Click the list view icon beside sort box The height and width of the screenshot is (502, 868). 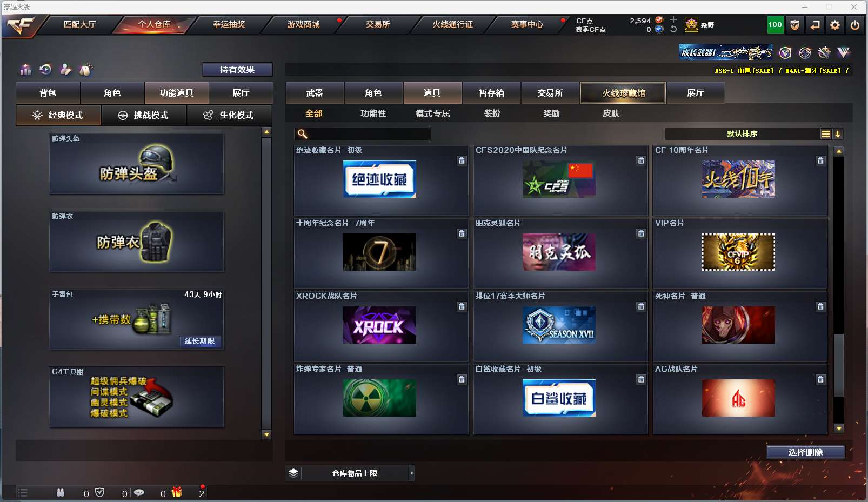click(826, 134)
